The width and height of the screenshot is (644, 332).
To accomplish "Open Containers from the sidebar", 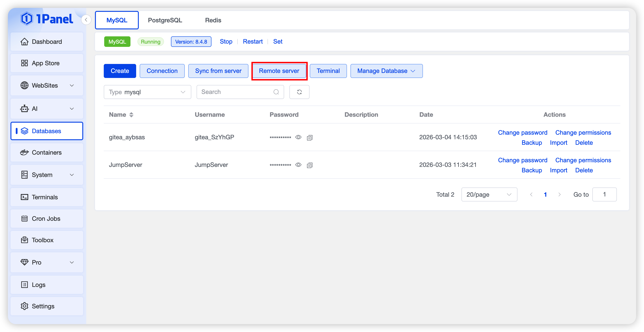I will tap(47, 152).
